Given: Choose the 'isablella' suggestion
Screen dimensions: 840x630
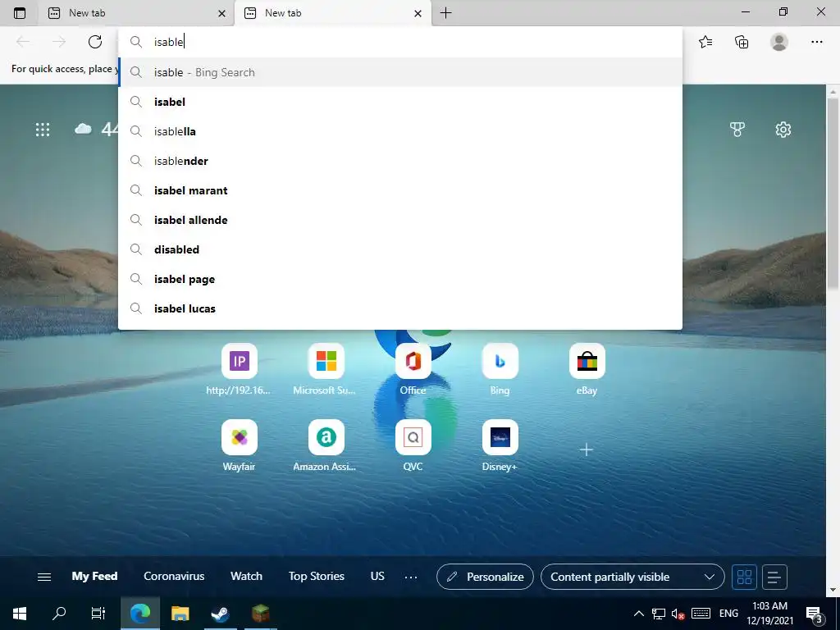Looking at the screenshot, I should click(x=400, y=131).
